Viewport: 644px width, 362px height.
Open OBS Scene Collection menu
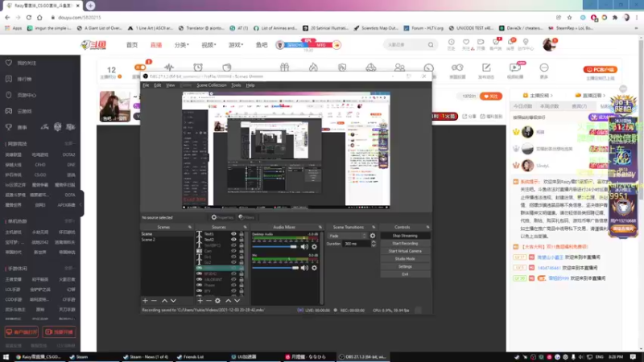click(212, 85)
